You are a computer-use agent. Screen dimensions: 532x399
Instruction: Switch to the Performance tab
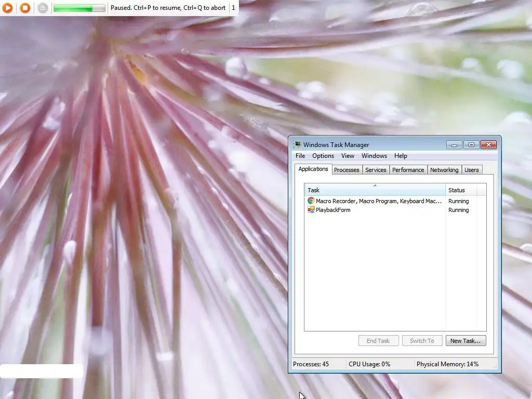point(408,170)
